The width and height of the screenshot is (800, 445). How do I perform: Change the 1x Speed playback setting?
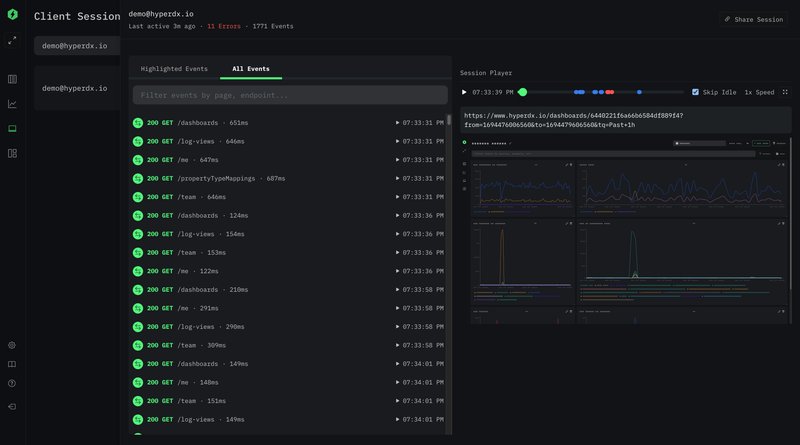(x=759, y=92)
